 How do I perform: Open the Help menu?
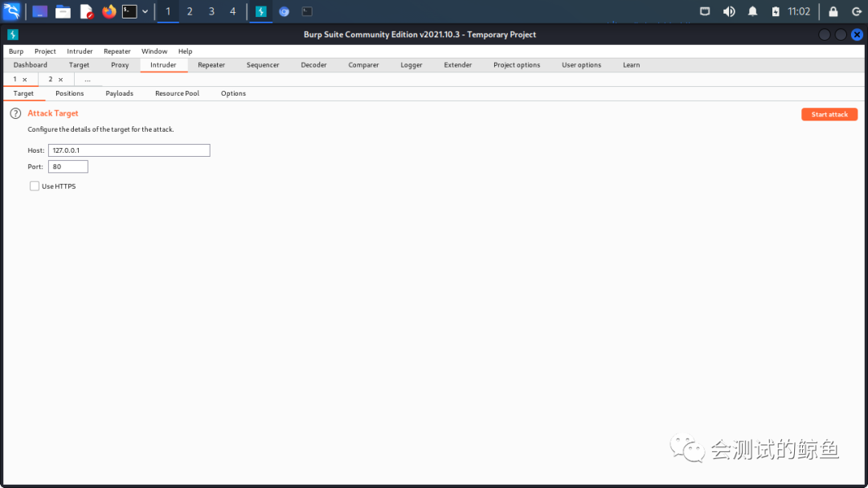point(185,51)
